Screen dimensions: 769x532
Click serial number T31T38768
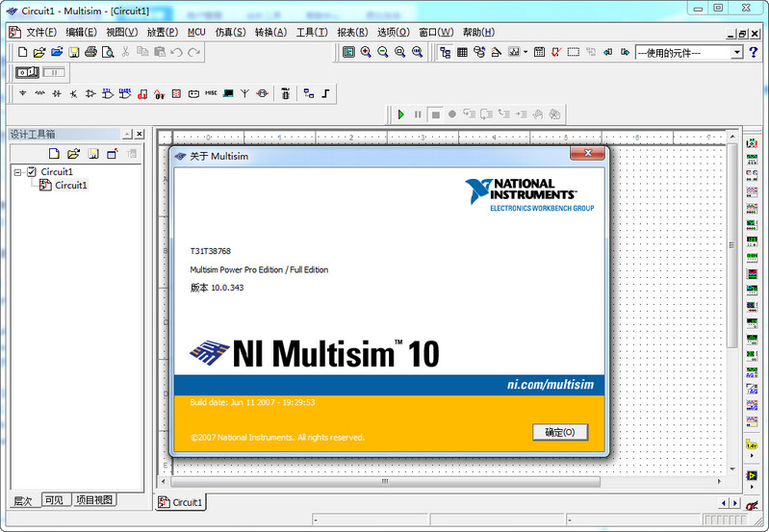pyautogui.click(x=211, y=251)
